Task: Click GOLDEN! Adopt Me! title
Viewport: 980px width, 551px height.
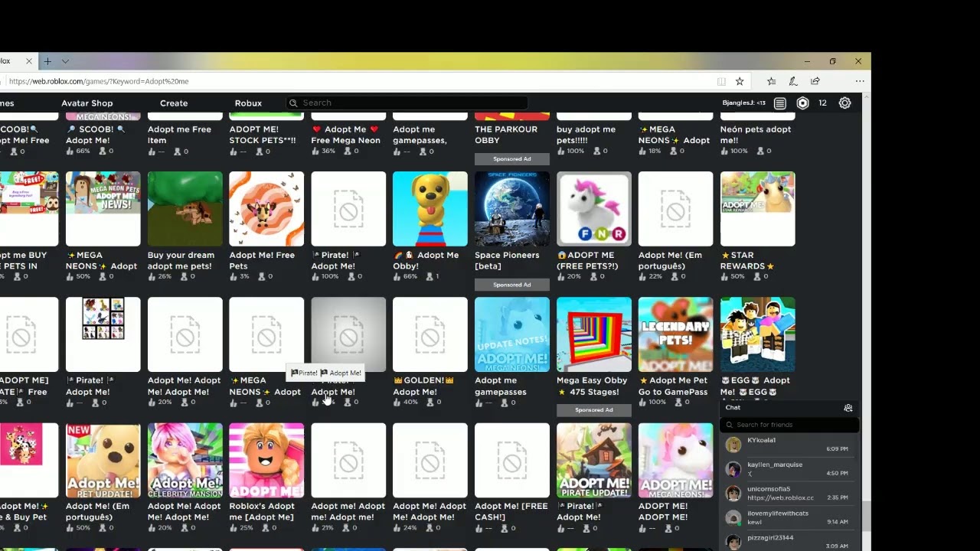Action: pyautogui.click(x=423, y=386)
